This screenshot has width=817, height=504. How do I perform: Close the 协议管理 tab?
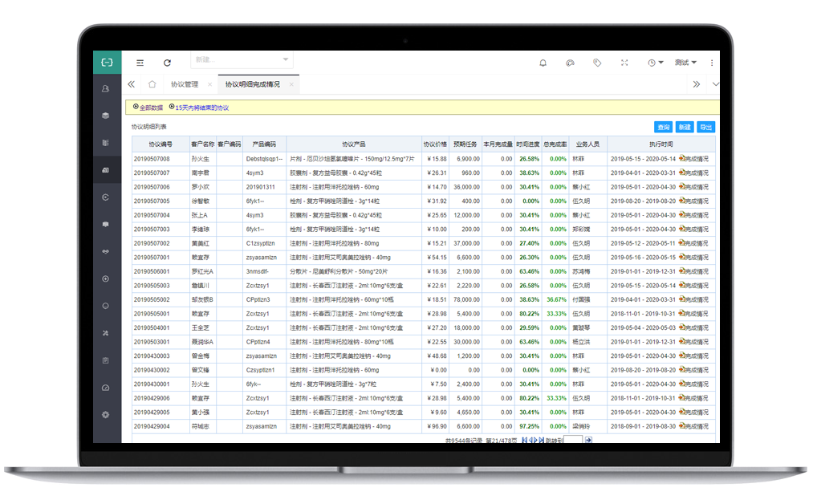coord(209,84)
